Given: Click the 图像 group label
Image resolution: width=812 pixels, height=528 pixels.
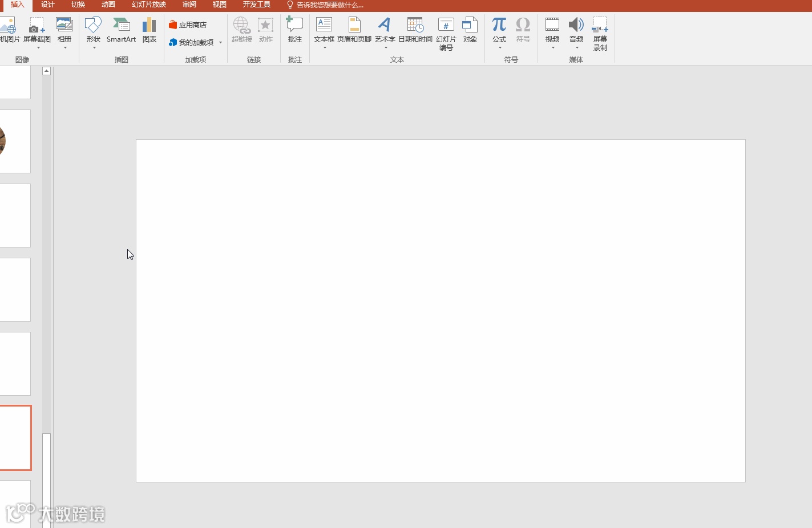Looking at the screenshot, I should coord(22,60).
